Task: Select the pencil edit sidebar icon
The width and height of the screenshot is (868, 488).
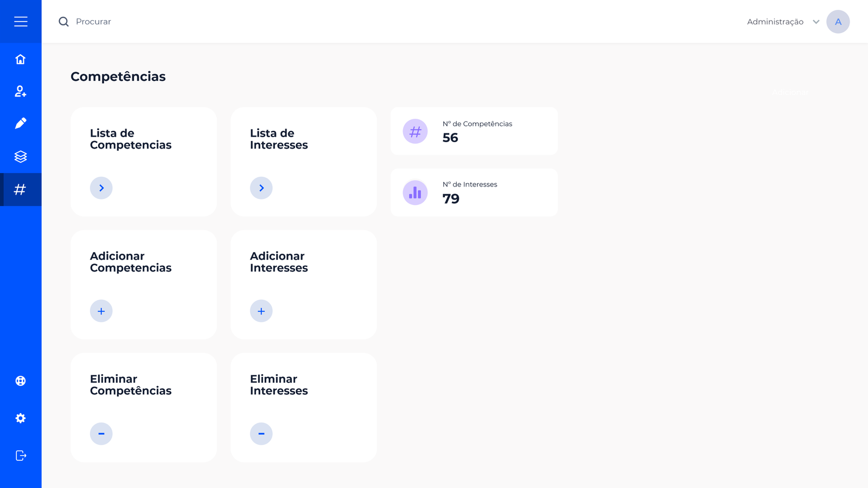Action: pyautogui.click(x=21, y=124)
